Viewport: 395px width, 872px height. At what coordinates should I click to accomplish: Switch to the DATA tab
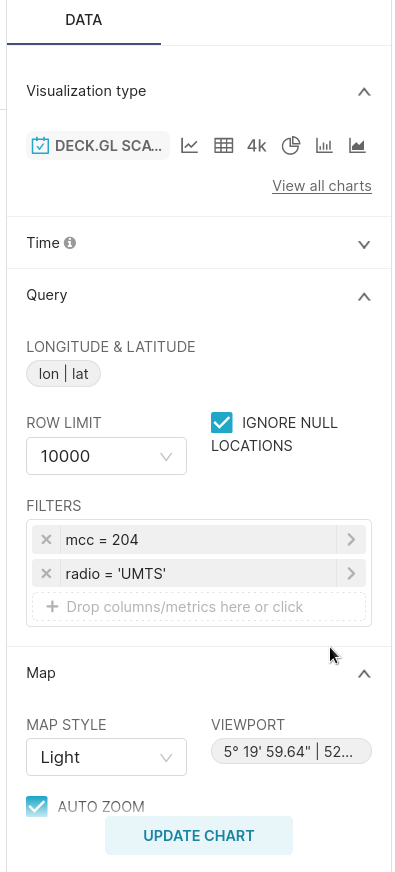click(83, 20)
